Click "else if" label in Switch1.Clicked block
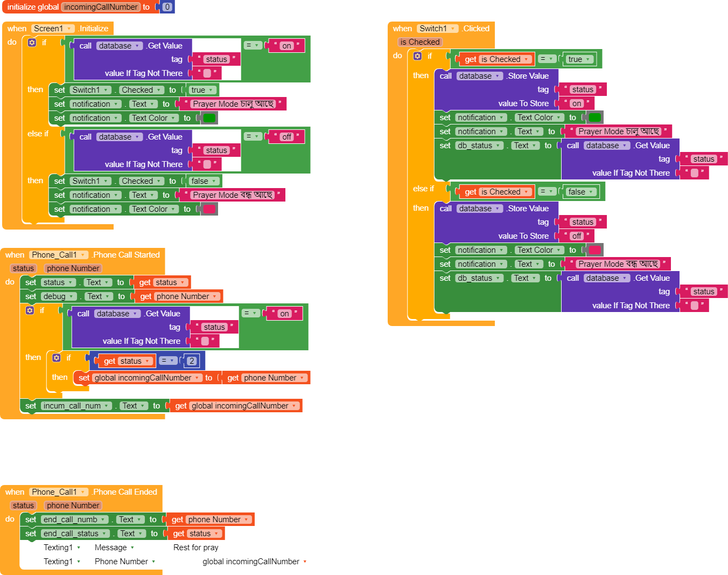 click(423, 189)
